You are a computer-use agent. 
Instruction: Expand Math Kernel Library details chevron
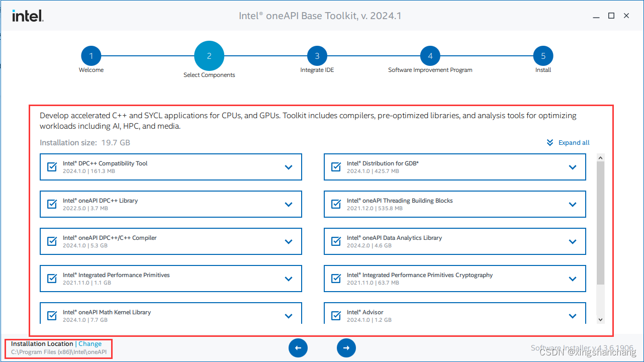[289, 316]
